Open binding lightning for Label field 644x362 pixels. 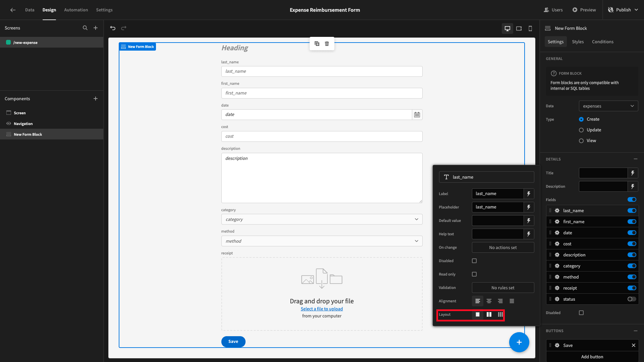[x=529, y=194]
